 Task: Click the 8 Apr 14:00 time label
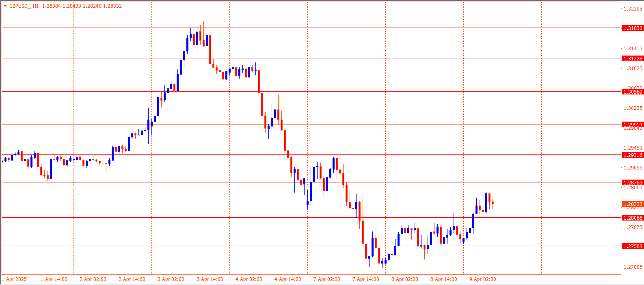tap(444, 279)
